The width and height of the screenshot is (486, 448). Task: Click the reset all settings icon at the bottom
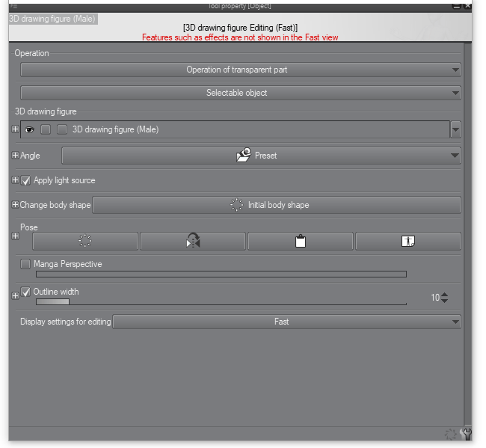pos(450,434)
